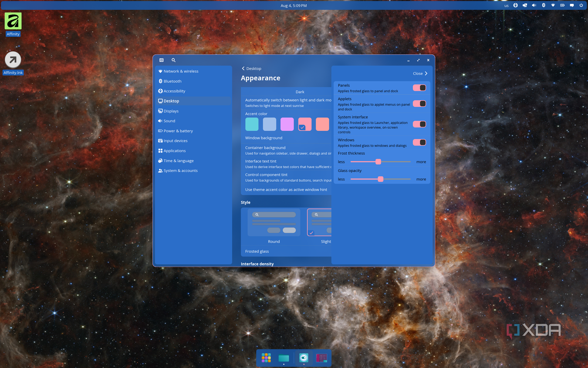Click the Style section heading
This screenshot has width=588, height=368.
coord(246,202)
